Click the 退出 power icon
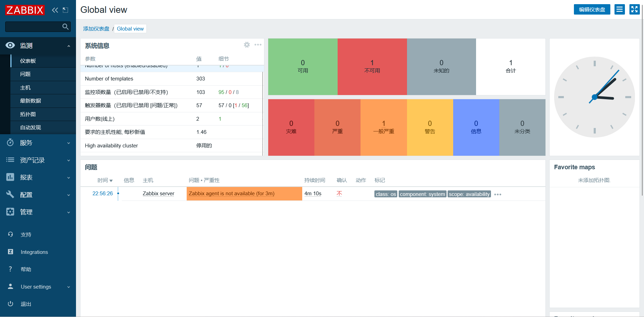This screenshot has width=644, height=317. click(x=10, y=304)
